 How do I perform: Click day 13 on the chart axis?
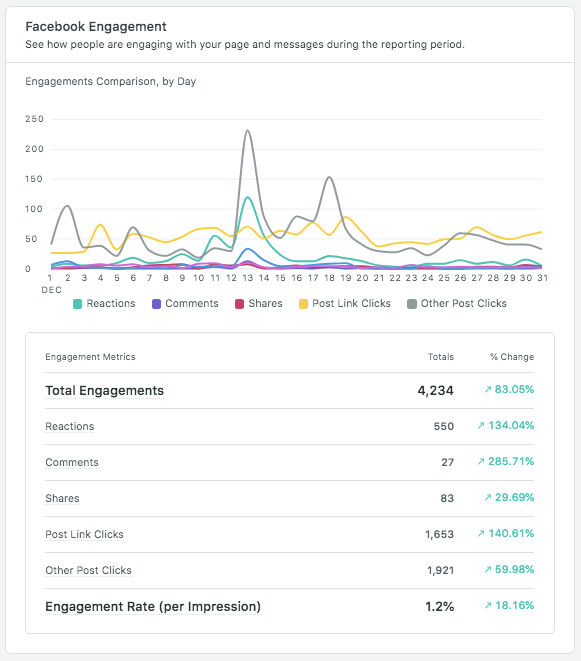coord(247,278)
